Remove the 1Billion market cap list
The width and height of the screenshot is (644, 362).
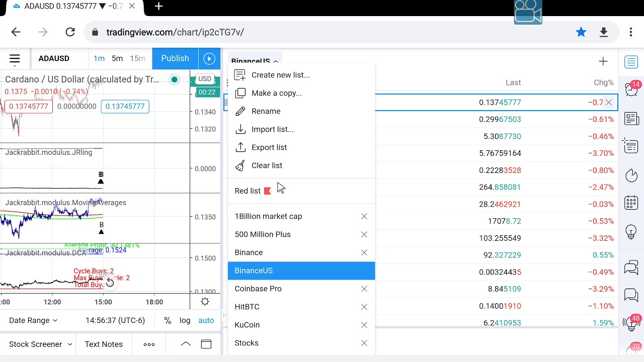pos(364,216)
